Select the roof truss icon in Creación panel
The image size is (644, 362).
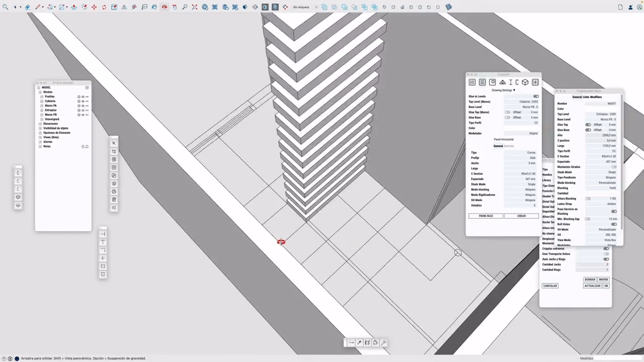coord(503,82)
